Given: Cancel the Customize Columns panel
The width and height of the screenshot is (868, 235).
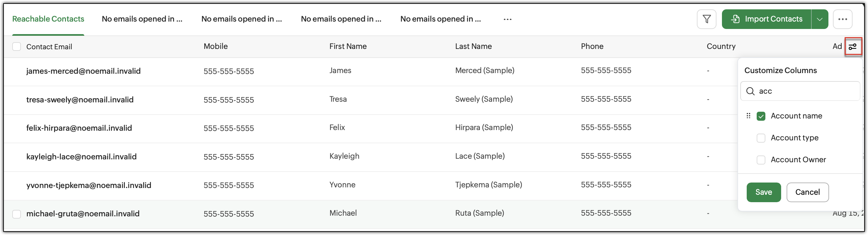Looking at the screenshot, I should click(x=807, y=192).
